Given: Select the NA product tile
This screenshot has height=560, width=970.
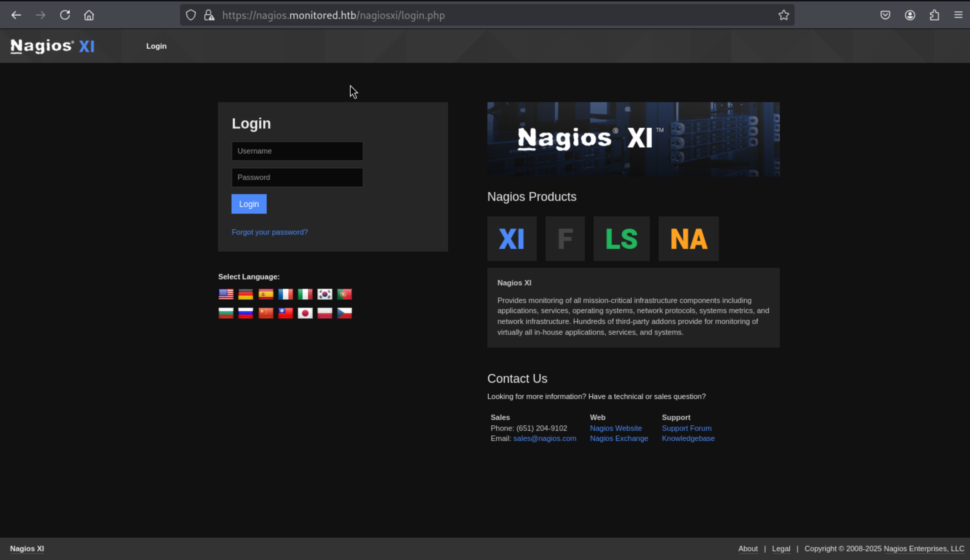Looking at the screenshot, I should [x=688, y=239].
